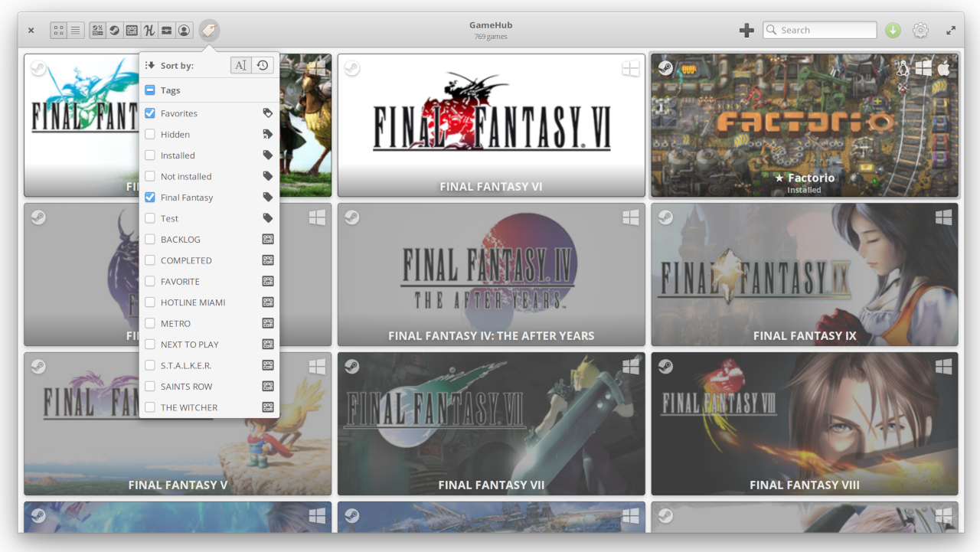Close the tags filter popover button
Screen dimensions: 980x552
tap(210, 31)
